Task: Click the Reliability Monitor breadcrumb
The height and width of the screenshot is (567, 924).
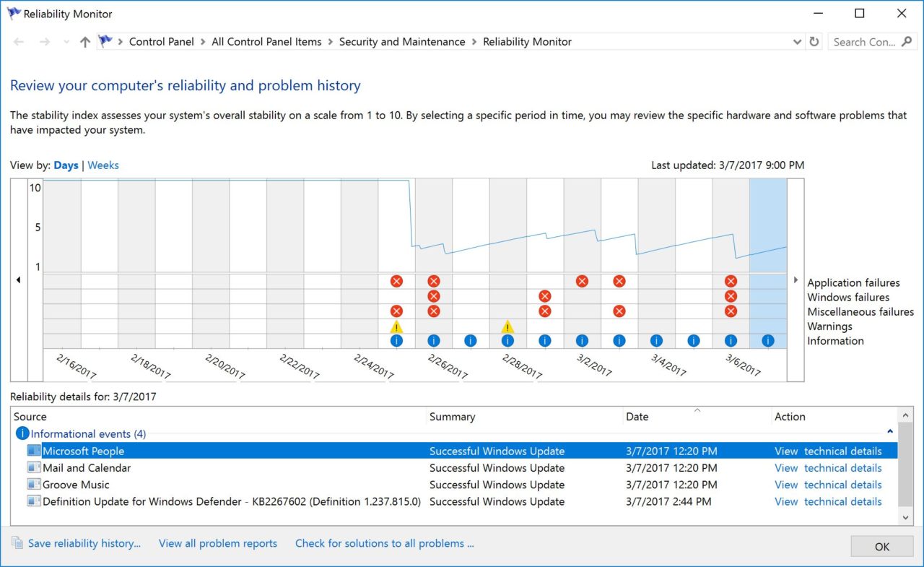Action: (527, 42)
